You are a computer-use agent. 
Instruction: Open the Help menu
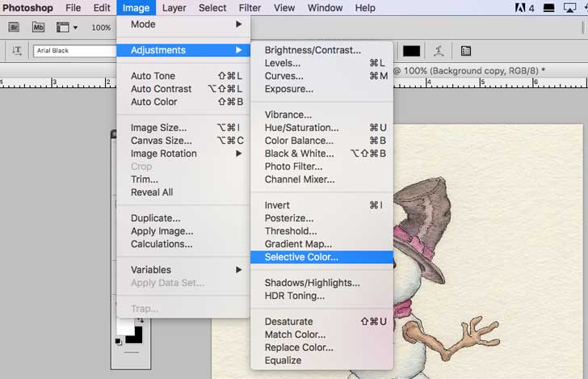point(365,8)
